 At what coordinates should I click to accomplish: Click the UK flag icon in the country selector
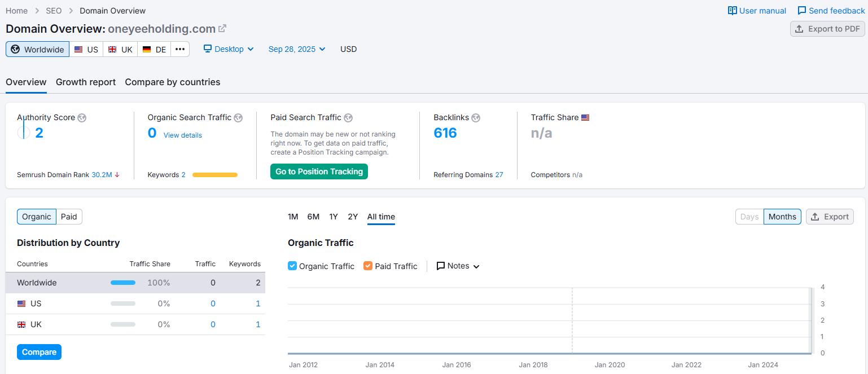[x=112, y=49]
